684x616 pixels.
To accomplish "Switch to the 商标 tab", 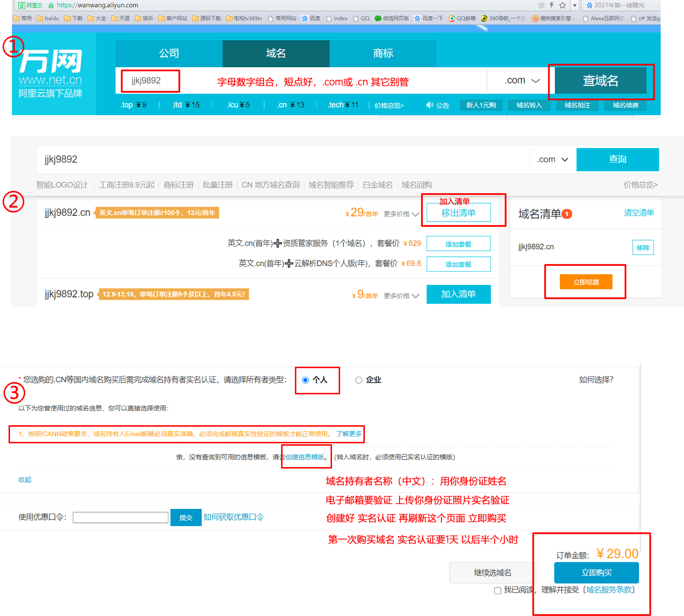I will point(383,53).
